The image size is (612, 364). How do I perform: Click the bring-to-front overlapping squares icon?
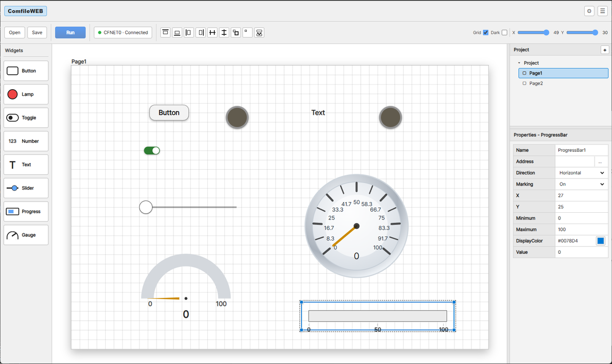(236, 32)
